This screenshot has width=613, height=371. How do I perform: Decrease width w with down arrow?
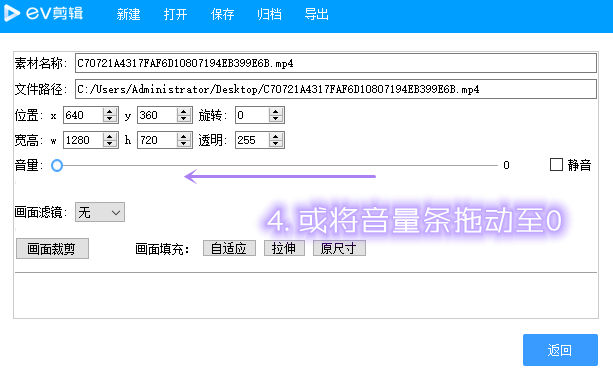click(110, 143)
